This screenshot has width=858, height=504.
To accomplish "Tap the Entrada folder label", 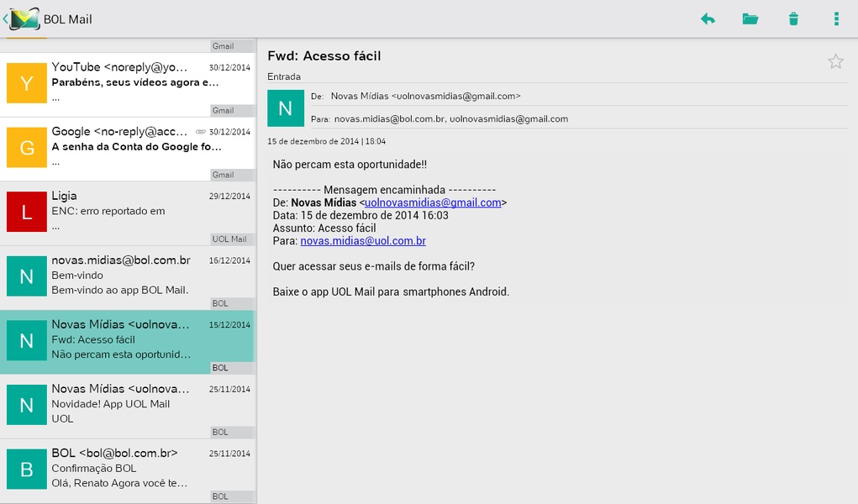I will tap(284, 76).
